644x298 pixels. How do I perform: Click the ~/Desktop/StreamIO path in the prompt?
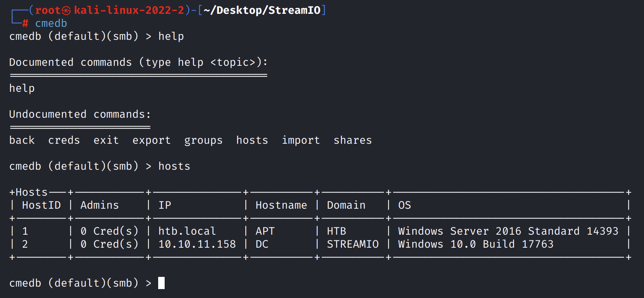pos(262,10)
